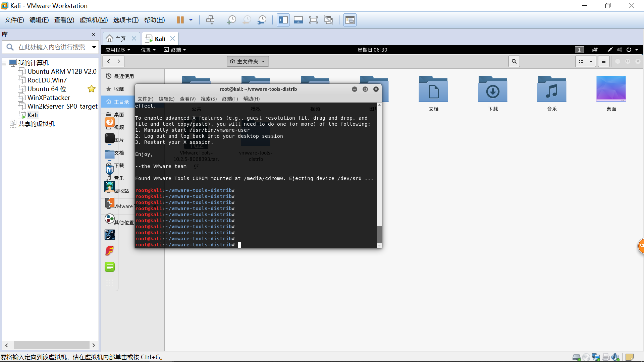The width and height of the screenshot is (644, 362).
Task: Click the Terminal icon in the dock
Action: point(110,138)
